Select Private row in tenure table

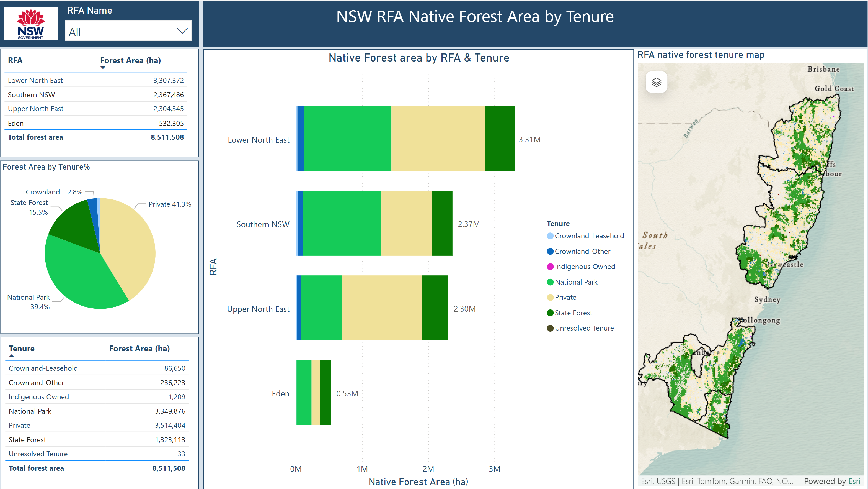tap(97, 426)
